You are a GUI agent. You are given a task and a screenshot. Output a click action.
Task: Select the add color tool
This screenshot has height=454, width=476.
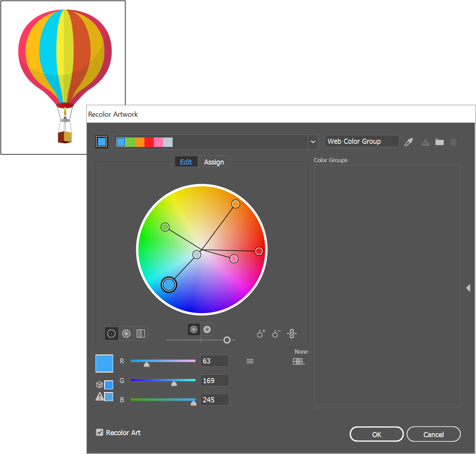coord(261,333)
